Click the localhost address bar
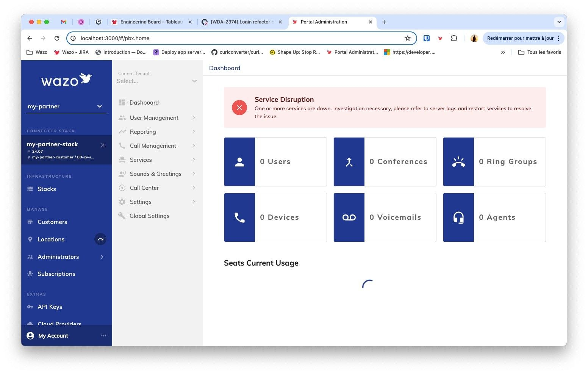Screen dimensions: 588x374 (241, 38)
